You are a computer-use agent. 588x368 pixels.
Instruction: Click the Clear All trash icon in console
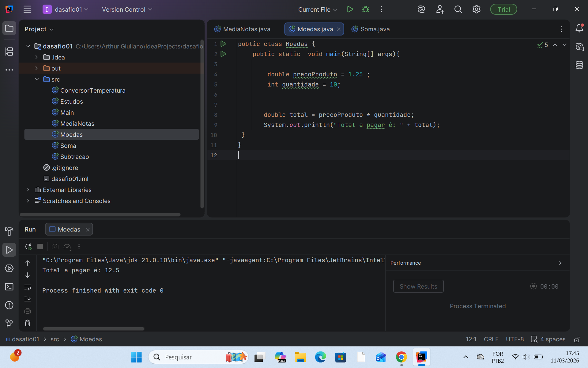click(x=28, y=323)
